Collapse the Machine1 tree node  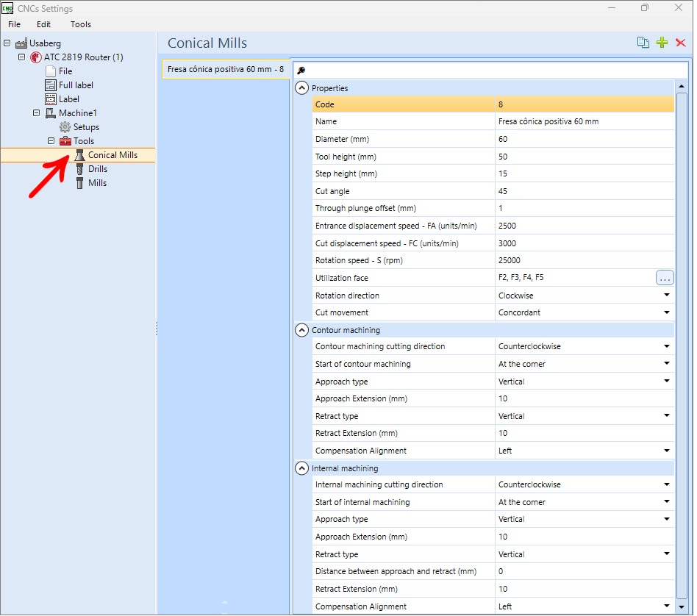coord(37,113)
